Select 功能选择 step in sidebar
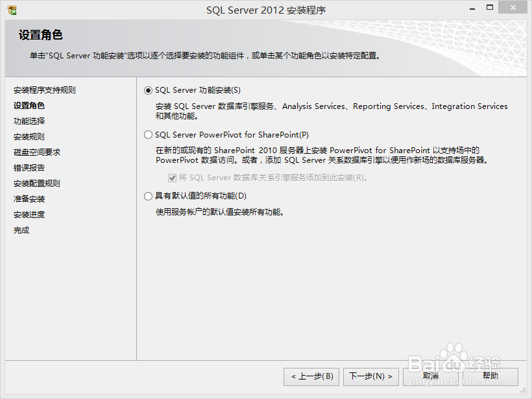 [29, 121]
